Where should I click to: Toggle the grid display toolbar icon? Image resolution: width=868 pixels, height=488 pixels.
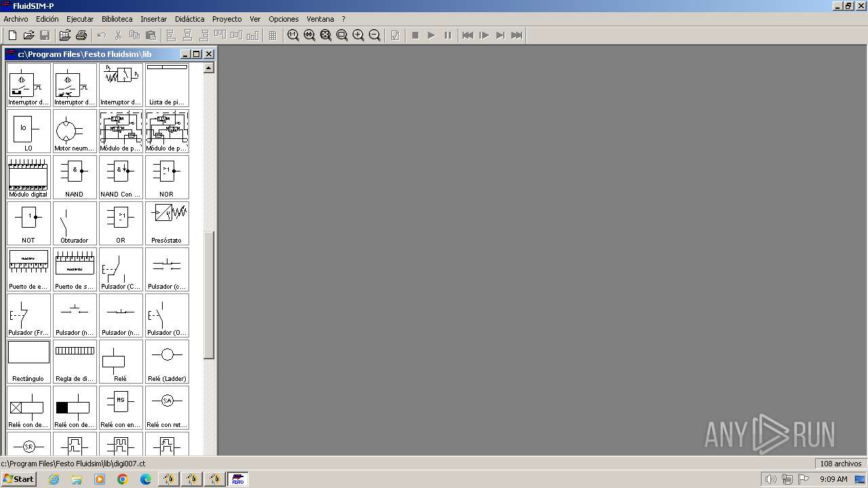point(273,35)
